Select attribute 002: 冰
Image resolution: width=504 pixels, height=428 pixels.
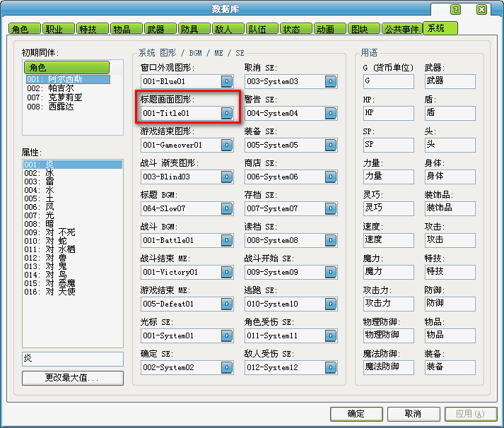(x=73, y=173)
